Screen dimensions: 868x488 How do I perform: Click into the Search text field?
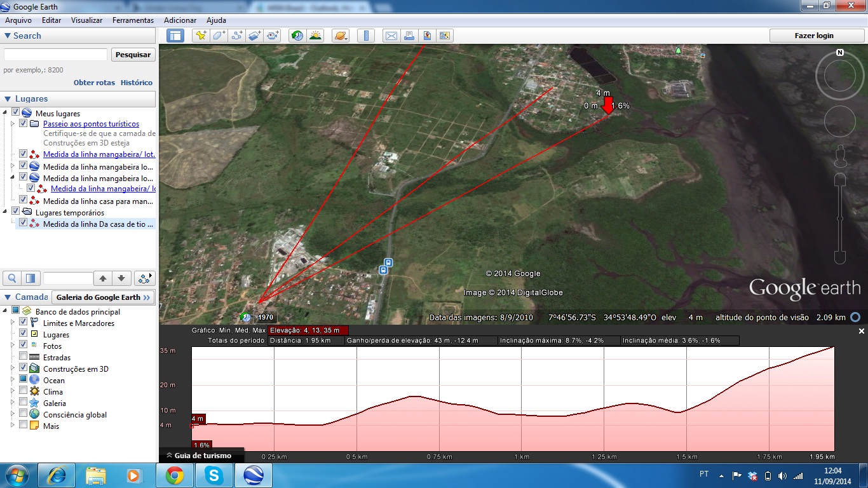55,55
